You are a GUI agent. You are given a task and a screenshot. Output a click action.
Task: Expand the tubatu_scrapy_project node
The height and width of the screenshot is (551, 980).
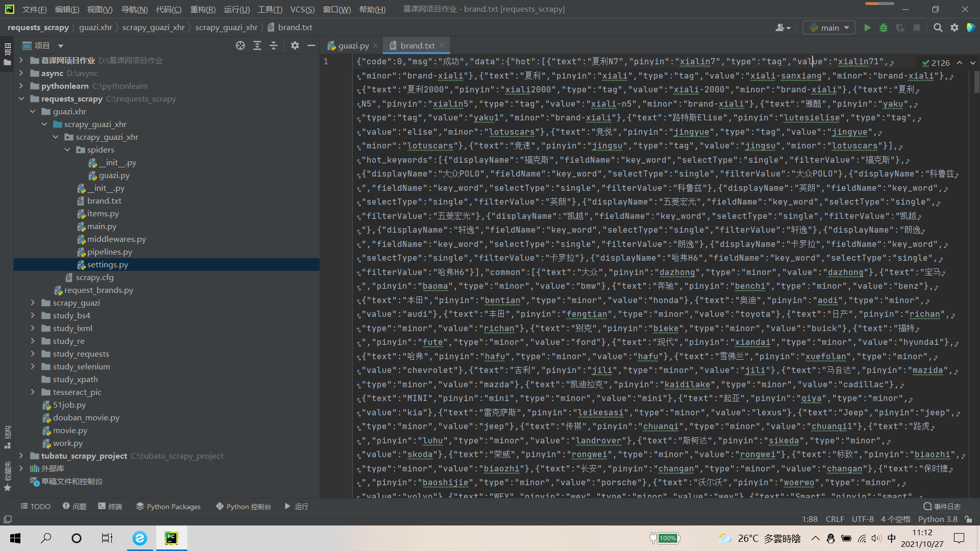(21, 456)
